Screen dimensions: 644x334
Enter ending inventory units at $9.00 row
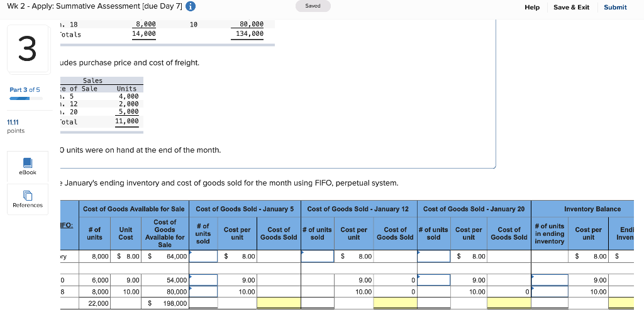click(x=550, y=280)
